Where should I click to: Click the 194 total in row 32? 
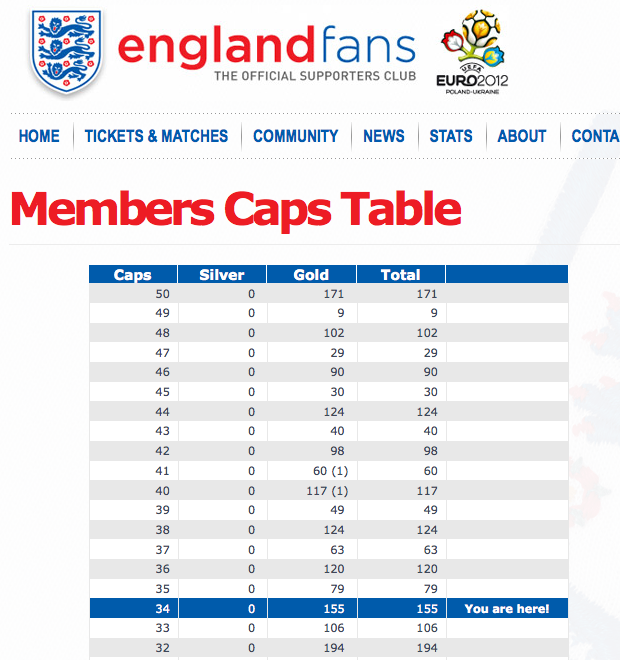[x=427, y=648]
